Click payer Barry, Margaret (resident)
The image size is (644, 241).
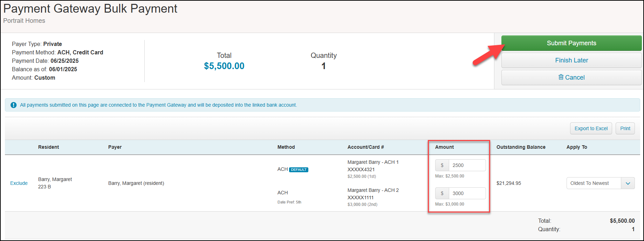136,183
